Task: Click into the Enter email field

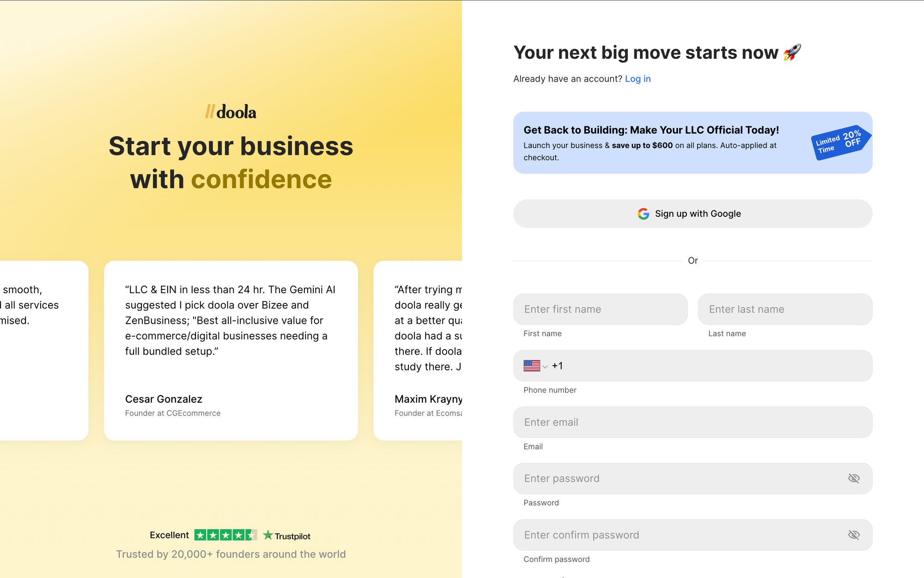Action: (x=693, y=422)
